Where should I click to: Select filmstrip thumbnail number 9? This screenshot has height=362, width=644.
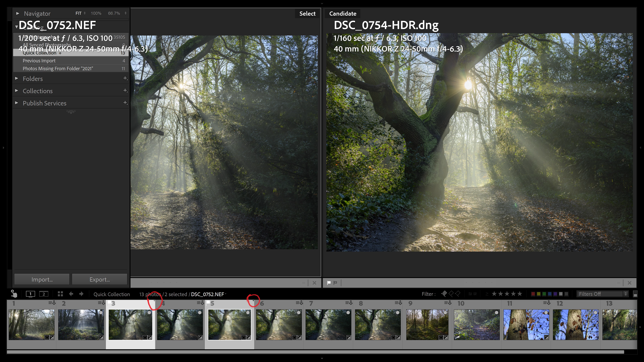point(427,324)
